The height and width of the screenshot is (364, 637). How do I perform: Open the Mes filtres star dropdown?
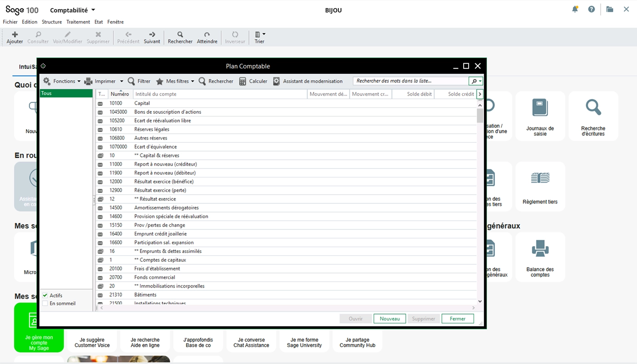tap(175, 81)
